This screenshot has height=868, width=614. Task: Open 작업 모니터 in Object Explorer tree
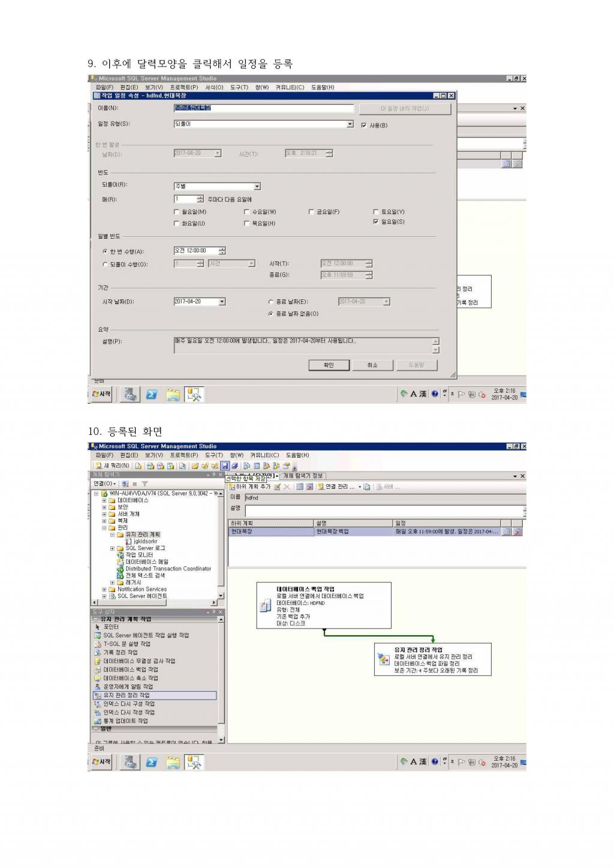[135, 555]
